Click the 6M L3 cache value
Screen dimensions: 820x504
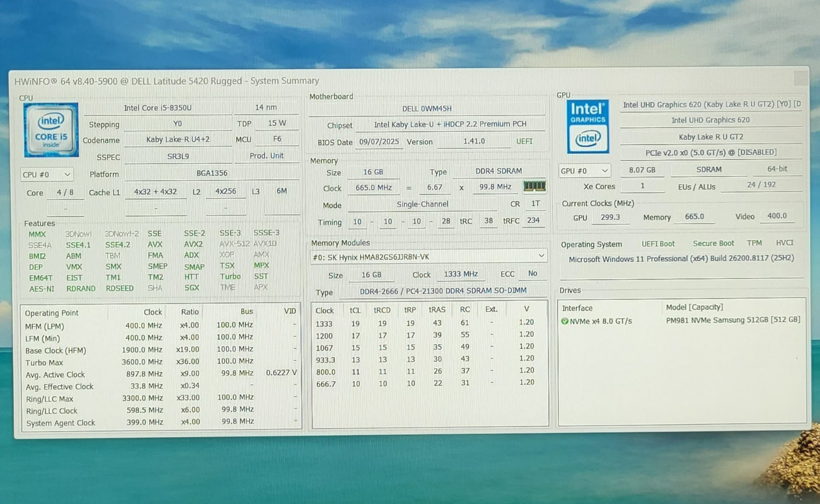282,191
